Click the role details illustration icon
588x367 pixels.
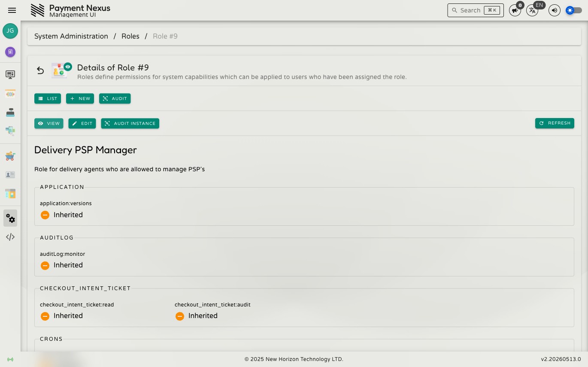61,70
